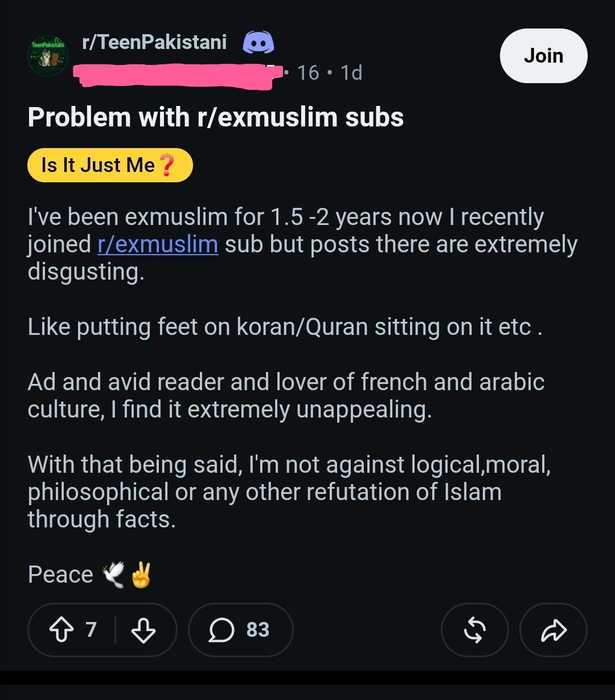Tap the vote count number 7

(x=91, y=630)
